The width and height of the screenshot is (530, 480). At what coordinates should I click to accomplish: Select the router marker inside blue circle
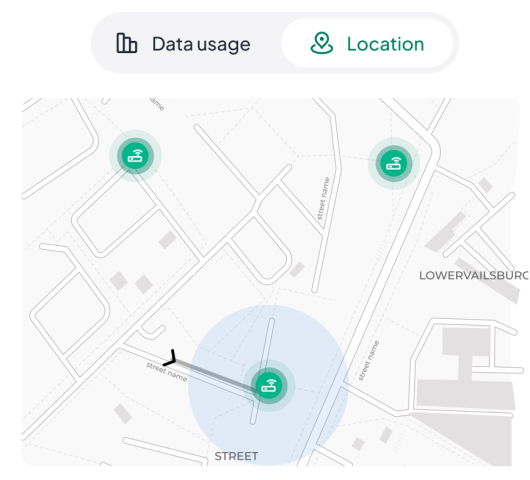(269, 385)
